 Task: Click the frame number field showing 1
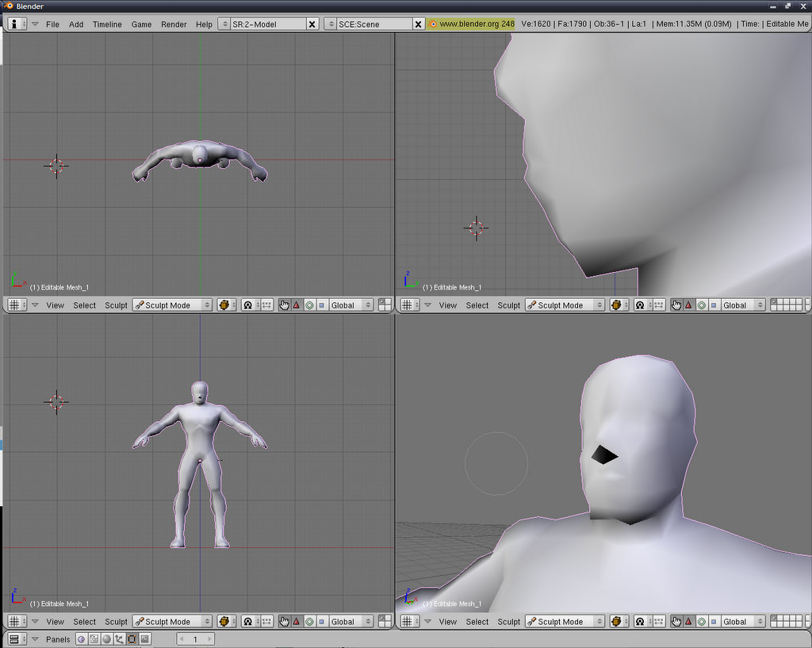pos(195,639)
